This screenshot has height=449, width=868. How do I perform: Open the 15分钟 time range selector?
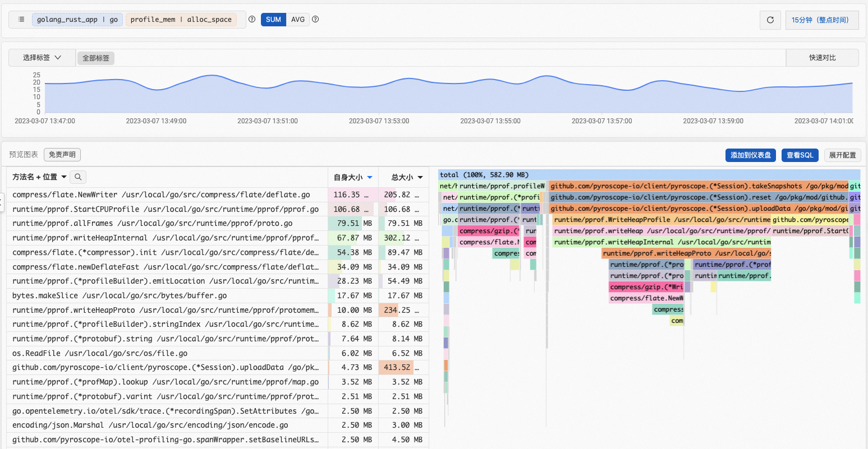click(822, 20)
